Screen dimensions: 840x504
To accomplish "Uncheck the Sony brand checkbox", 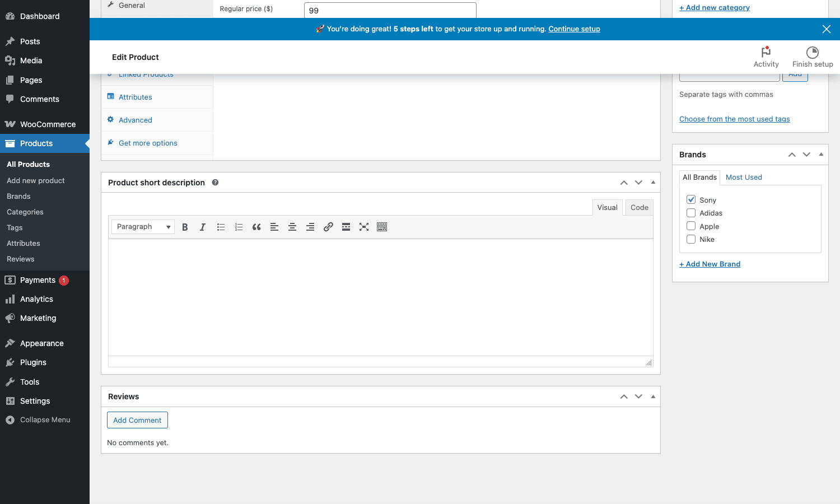I will pyautogui.click(x=691, y=199).
